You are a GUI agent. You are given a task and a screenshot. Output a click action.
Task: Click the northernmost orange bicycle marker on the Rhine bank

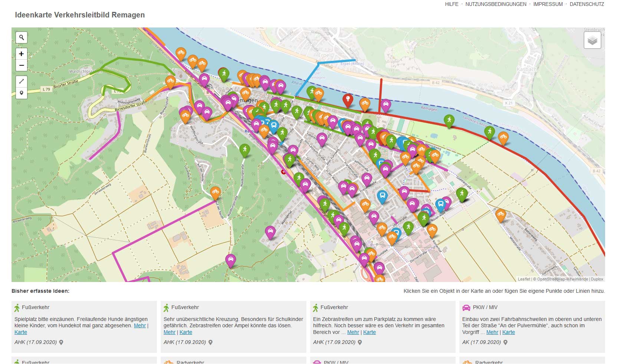click(x=181, y=54)
